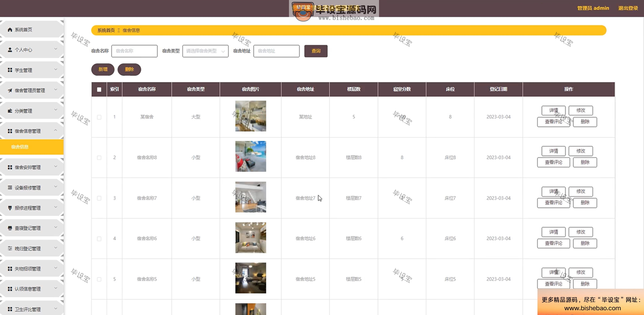The height and width of the screenshot is (315, 644).
Task: Open the 宿舍名称6 dormitory image thumbnail
Action: click(251, 237)
